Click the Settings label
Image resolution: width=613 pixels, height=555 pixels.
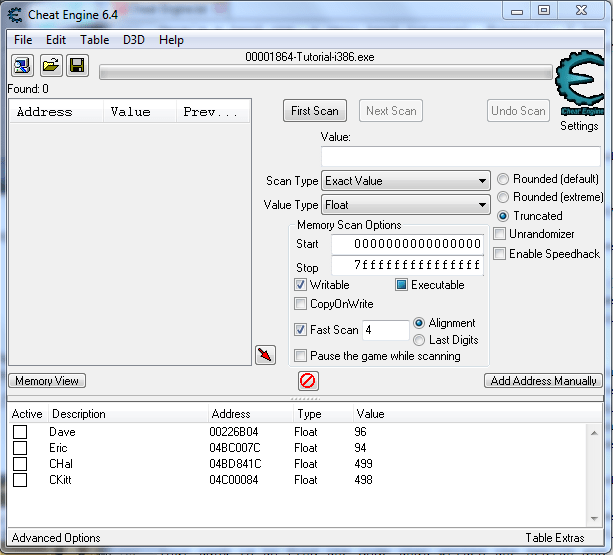point(579,126)
